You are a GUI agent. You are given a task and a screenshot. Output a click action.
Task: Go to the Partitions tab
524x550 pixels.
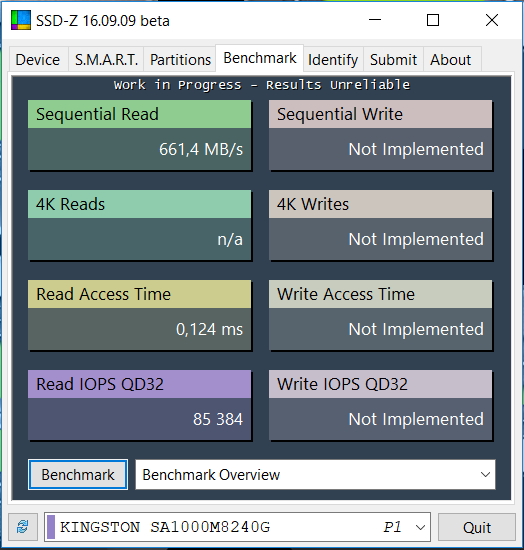[180, 59]
